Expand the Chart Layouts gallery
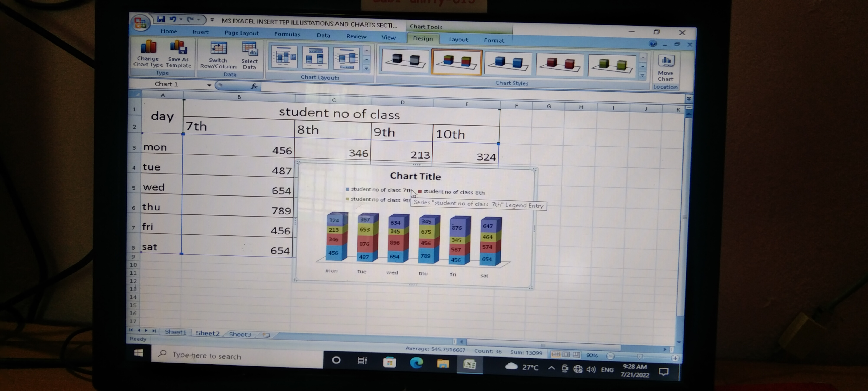This screenshot has height=391, width=868. click(367, 68)
